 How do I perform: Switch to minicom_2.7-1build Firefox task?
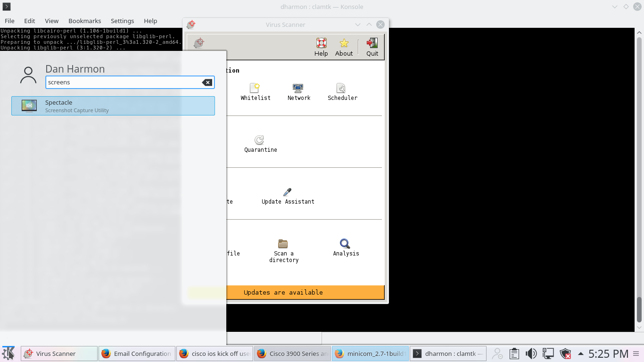370,354
